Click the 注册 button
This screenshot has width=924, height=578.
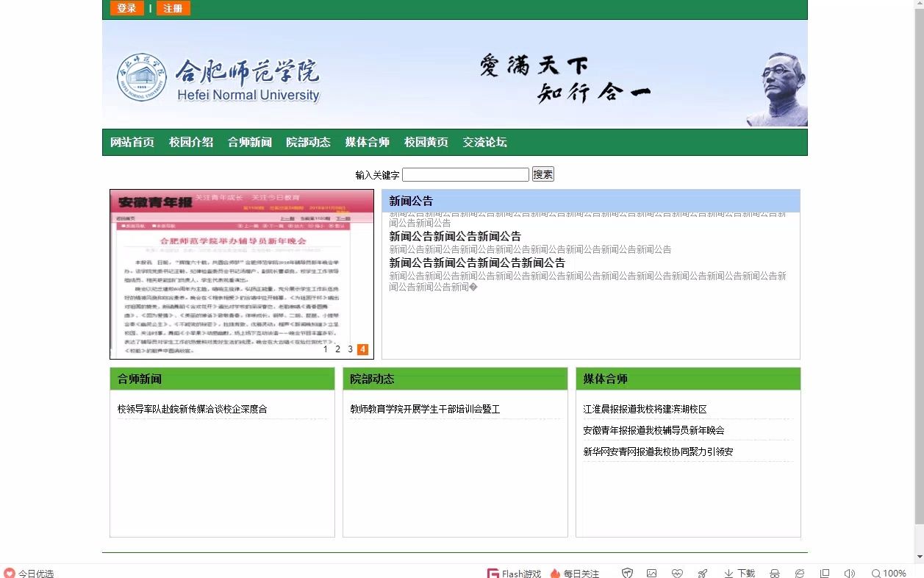pos(173,8)
